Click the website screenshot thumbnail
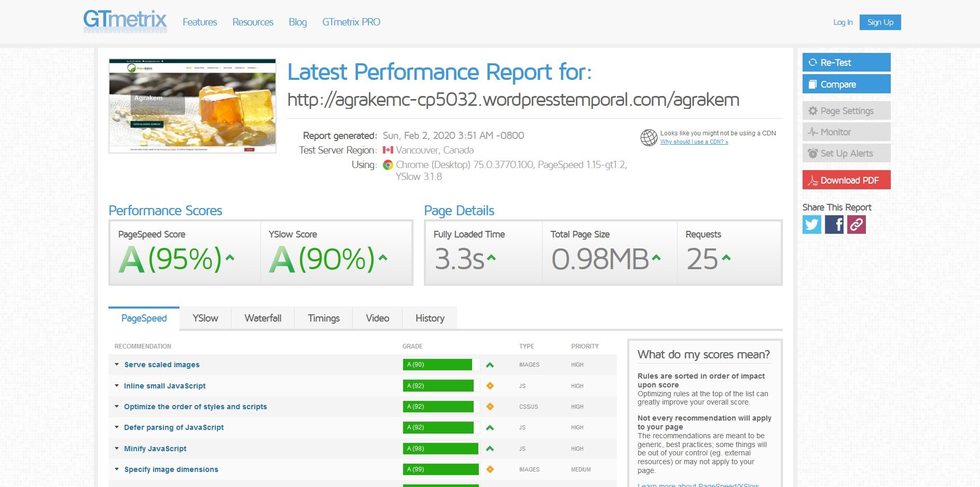This screenshot has height=487, width=980. [x=192, y=106]
